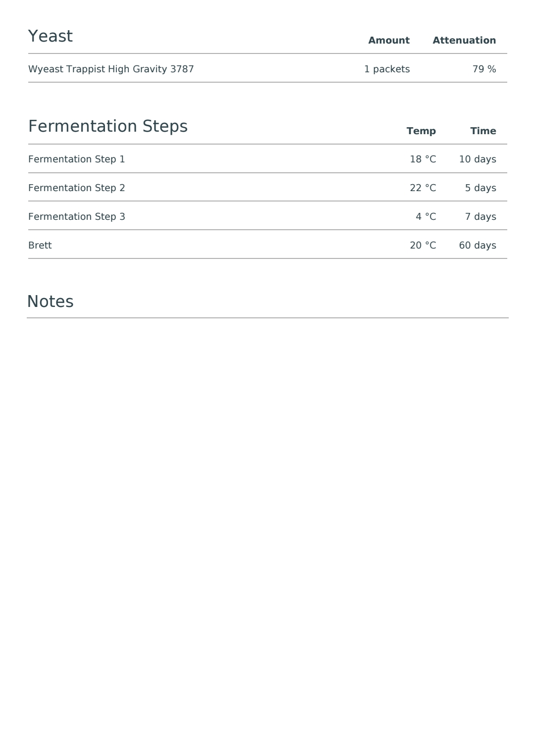Select the Yeast section heading

pyautogui.click(x=50, y=36)
